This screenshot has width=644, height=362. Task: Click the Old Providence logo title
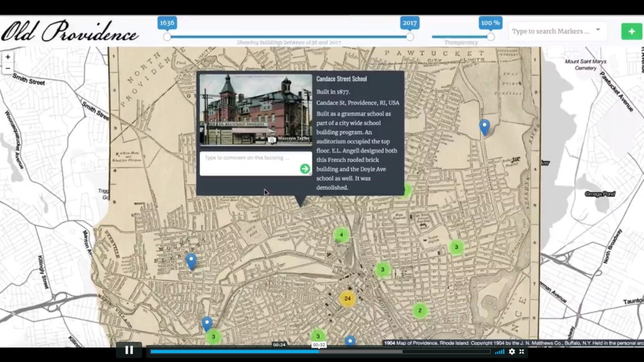[70, 31]
